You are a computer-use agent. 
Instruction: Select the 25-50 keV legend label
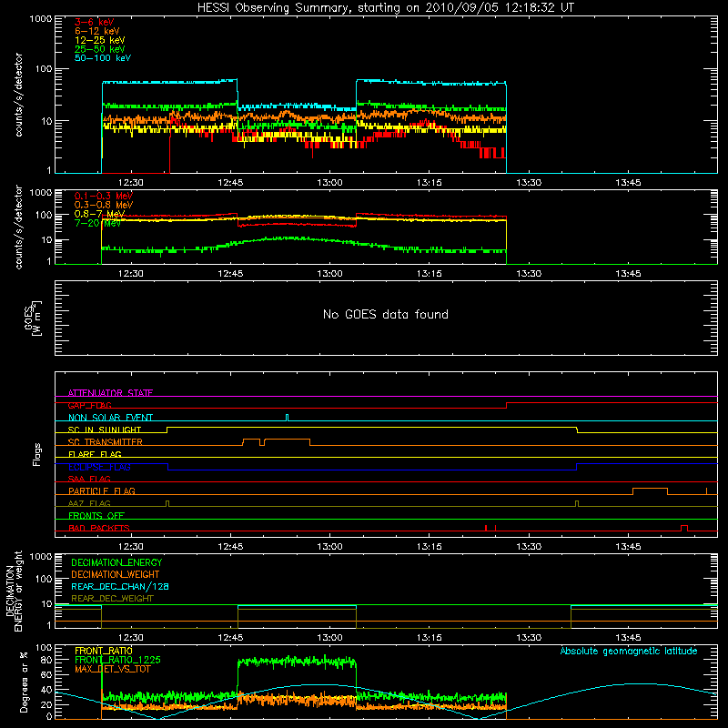click(x=99, y=49)
